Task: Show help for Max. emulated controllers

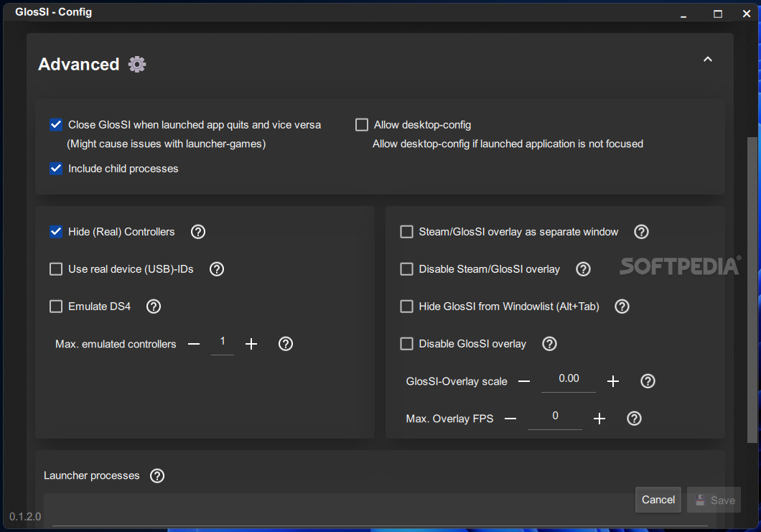Action: 286,344
